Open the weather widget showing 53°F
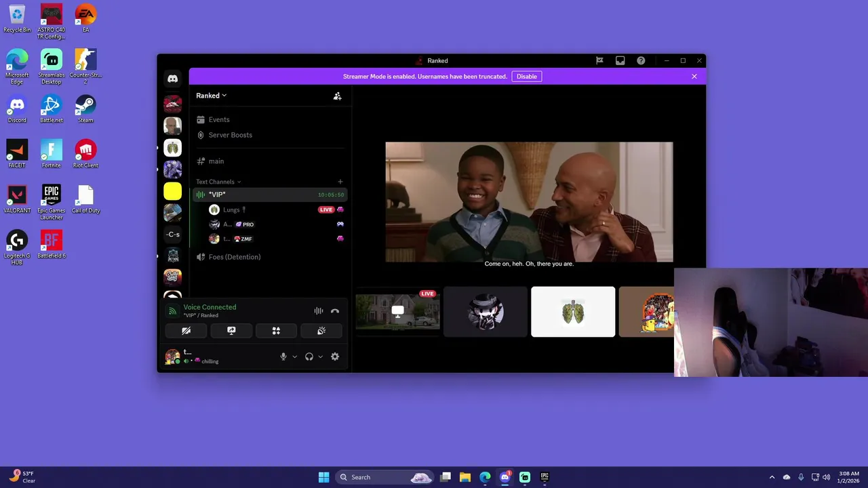Screen dimensions: 868x488 (x=22, y=477)
